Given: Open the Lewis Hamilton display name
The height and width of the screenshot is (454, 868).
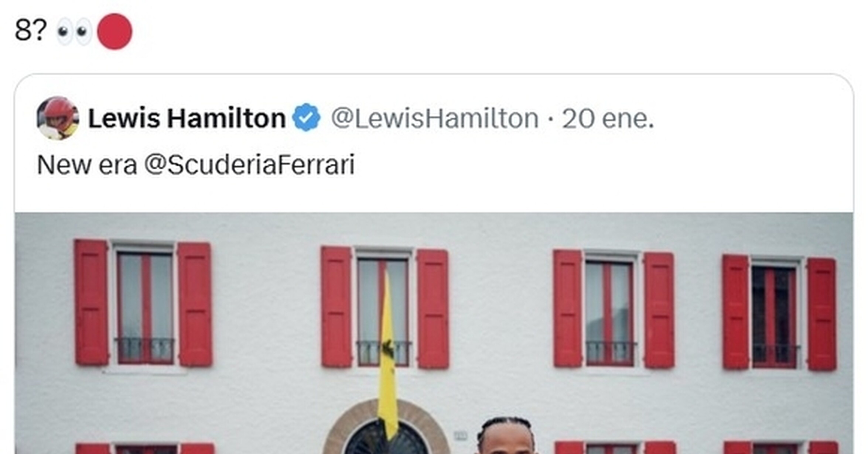Looking at the screenshot, I should pyautogui.click(x=187, y=118).
